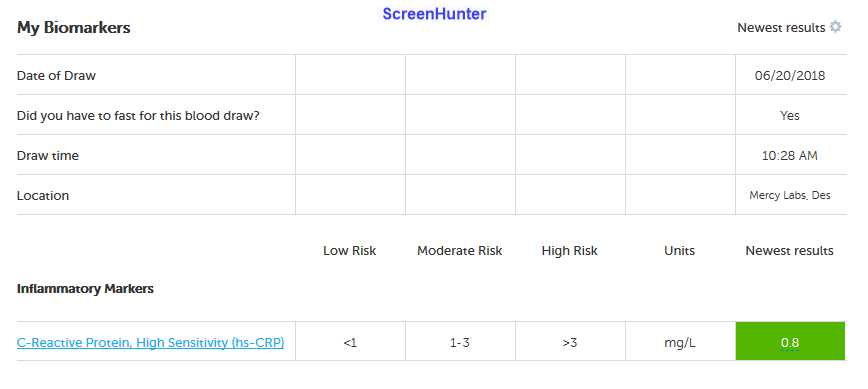This screenshot has width=868, height=389.
Task: Click the Units column header
Action: [679, 251]
